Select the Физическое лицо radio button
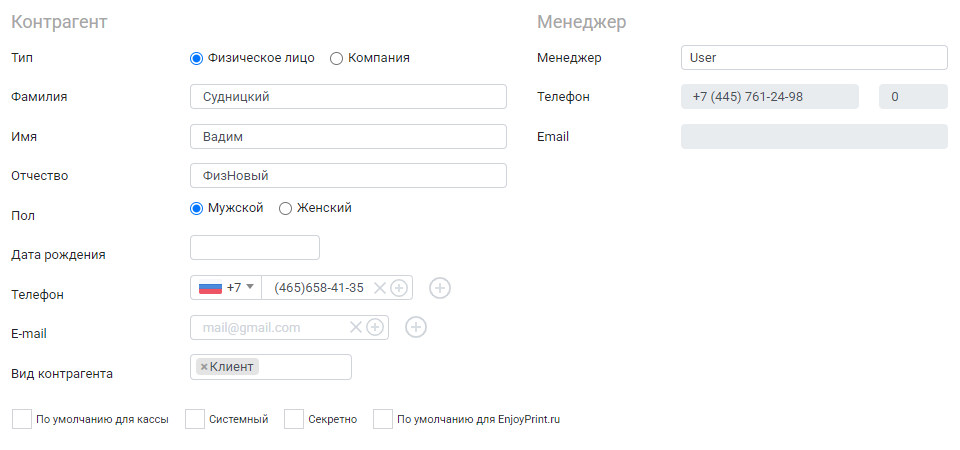The height and width of the screenshot is (450, 960). 196,59
